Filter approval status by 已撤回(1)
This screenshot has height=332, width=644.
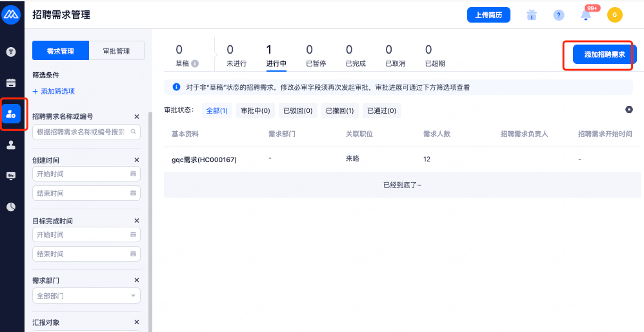[x=340, y=111]
